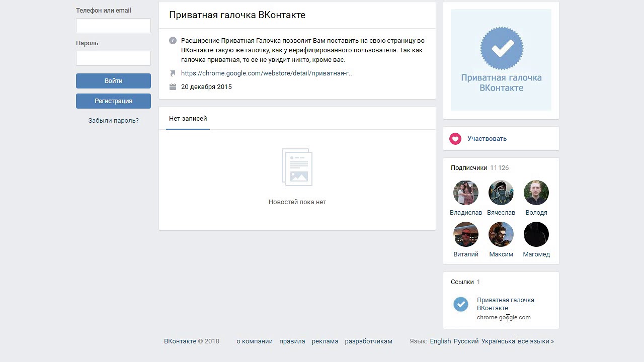This screenshot has height=362, width=644.
Task: Click the date text 20 декабря 2015
Action: point(206,87)
